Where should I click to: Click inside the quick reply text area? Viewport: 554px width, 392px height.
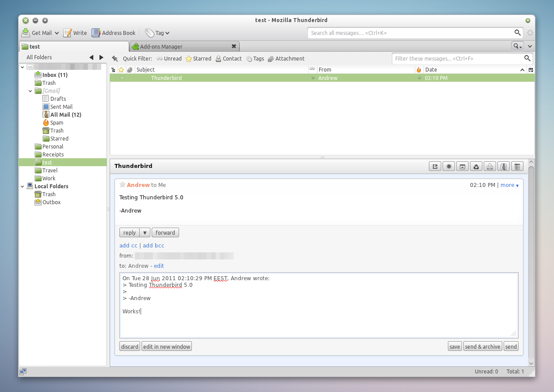click(319, 305)
